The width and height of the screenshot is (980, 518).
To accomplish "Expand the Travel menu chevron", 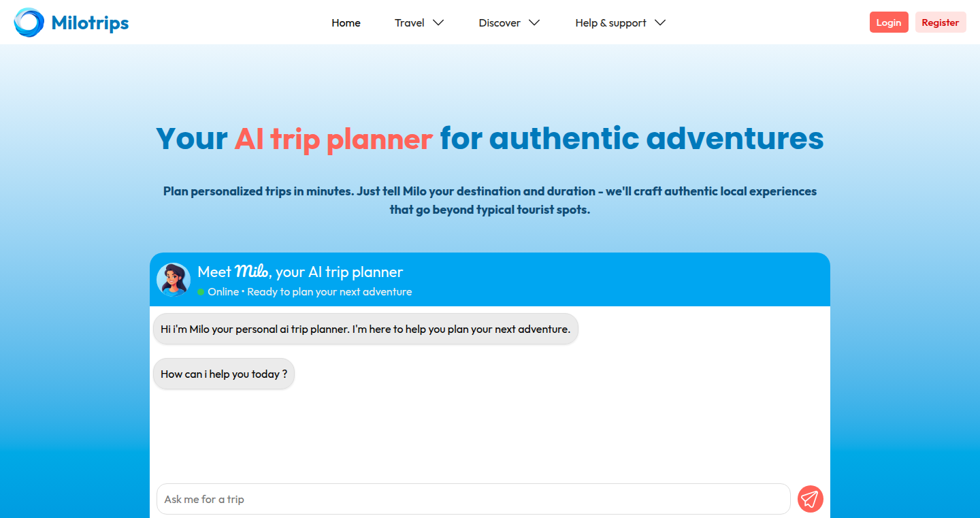I will click(x=438, y=22).
